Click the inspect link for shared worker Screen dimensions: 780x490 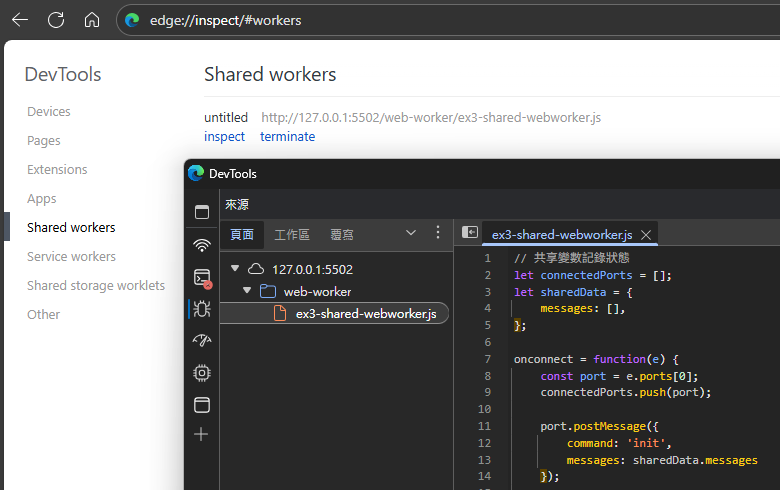(224, 136)
